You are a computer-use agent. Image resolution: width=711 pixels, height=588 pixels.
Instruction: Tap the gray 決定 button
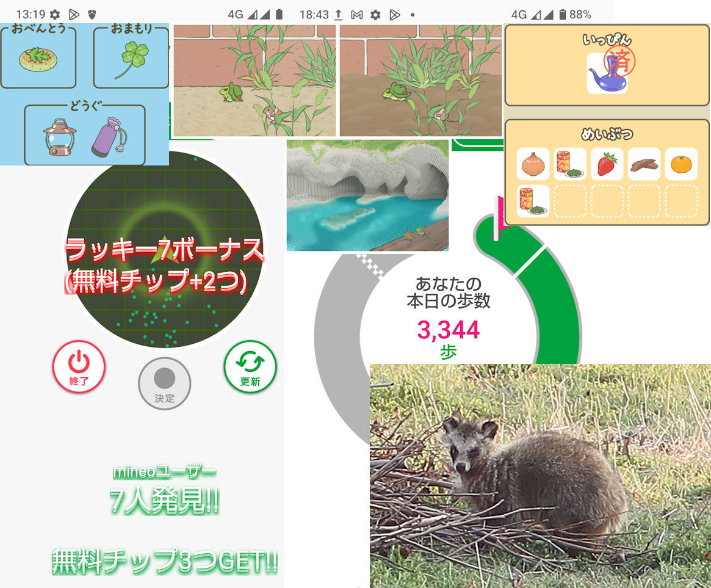coord(165,383)
